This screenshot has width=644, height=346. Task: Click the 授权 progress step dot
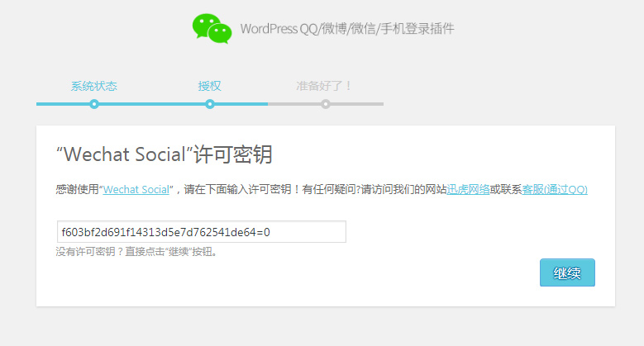[210, 104]
